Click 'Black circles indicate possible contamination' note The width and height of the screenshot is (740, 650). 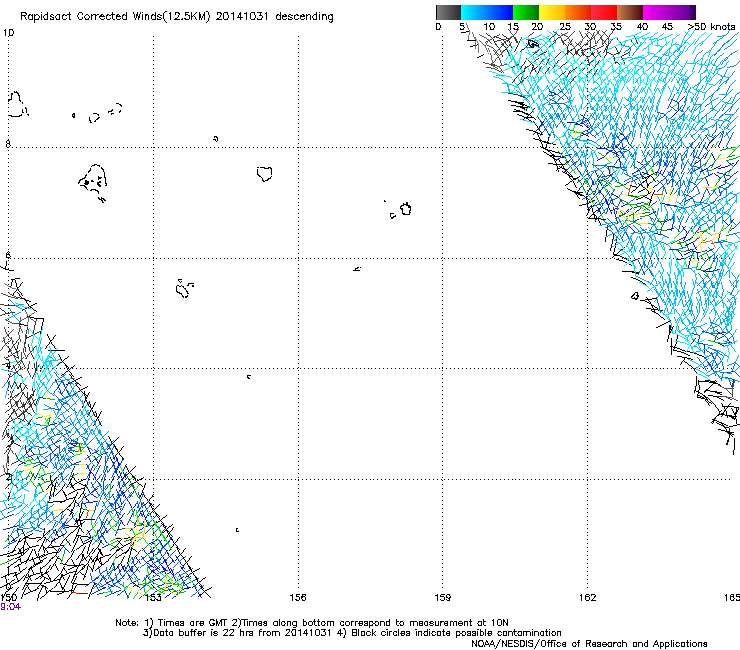(456, 633)
